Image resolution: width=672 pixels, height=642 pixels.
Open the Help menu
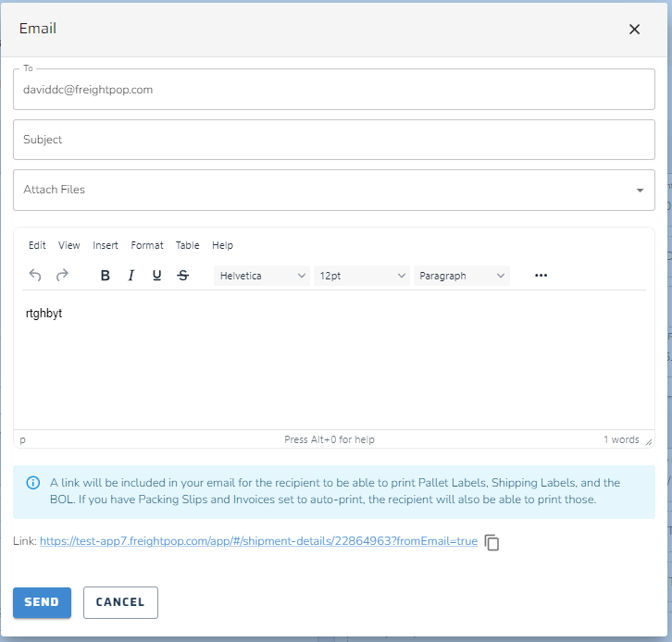tap(222, 245)
